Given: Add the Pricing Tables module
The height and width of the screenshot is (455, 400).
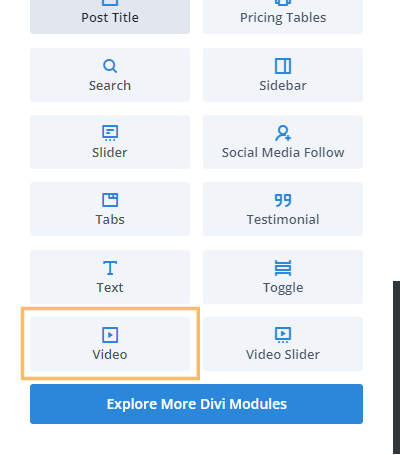Looking at the screenshot, I should [283, 17].
